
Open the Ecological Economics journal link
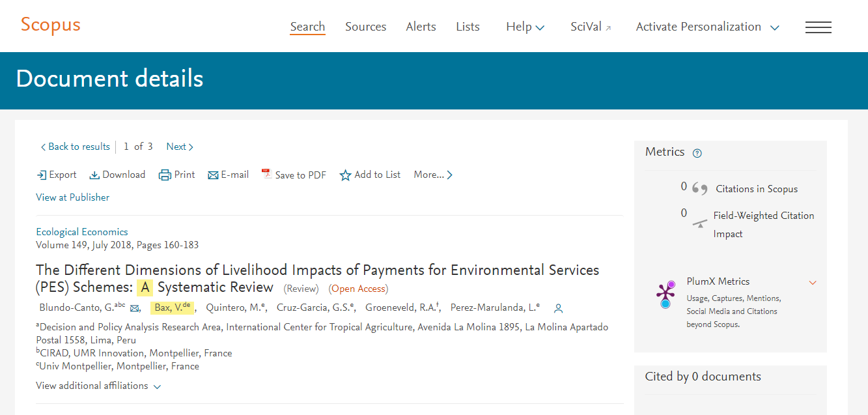tap(81, 232)
